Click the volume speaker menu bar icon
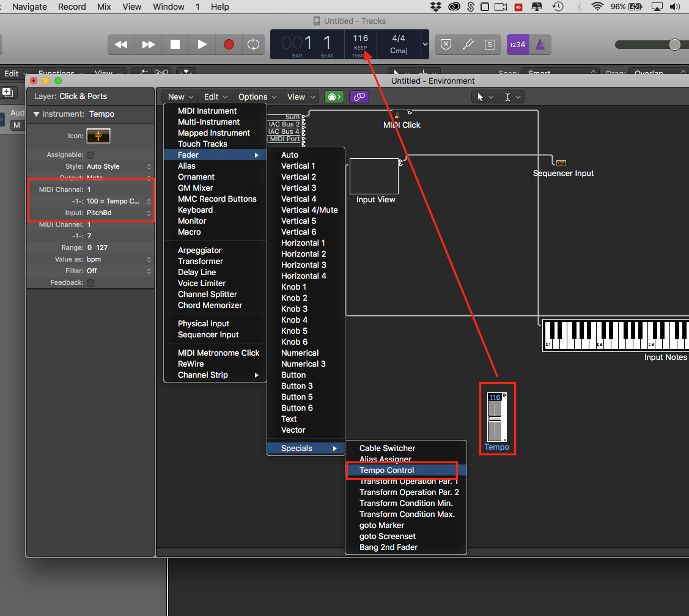The width and height of the screenshot is (689, 616). pyautogui.click(x=674, y=7)
